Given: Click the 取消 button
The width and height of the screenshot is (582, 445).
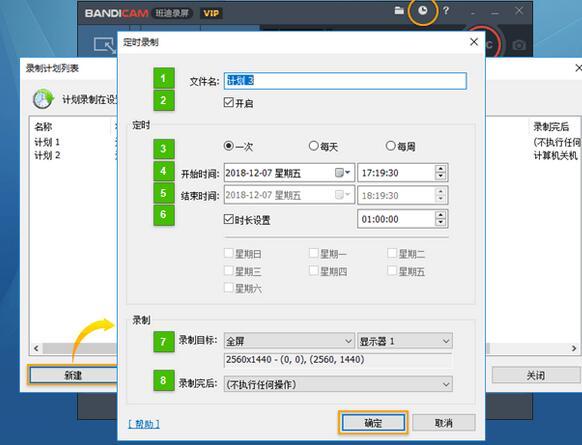Looking at the screenshot, I should pos(444,423).
